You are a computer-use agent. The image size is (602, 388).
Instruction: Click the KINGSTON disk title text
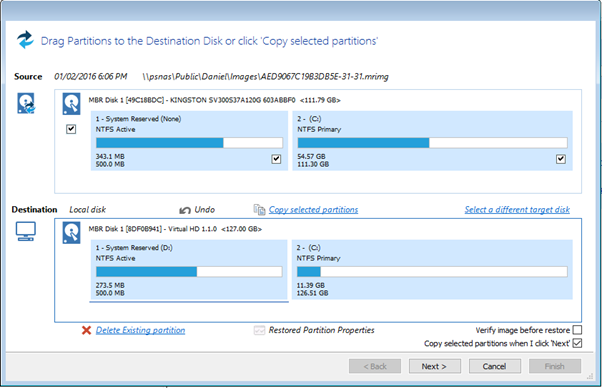pyautogui.click(x=214, y=100)
